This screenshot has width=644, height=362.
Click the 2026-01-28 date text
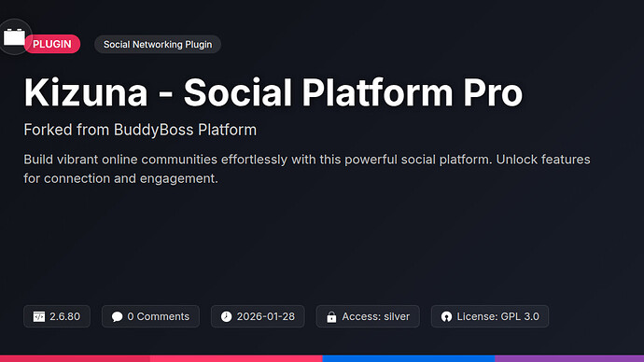coord(266,316)
